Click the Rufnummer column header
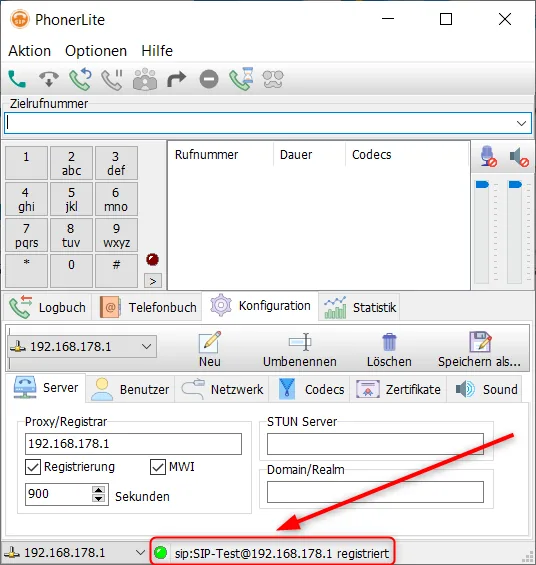Screen dimensions: 536x565 click(220, 155)
